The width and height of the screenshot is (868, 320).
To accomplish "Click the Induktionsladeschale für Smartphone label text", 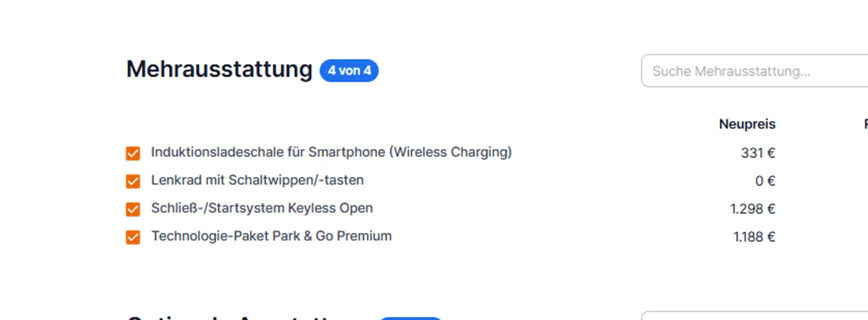I will point(331,152).
